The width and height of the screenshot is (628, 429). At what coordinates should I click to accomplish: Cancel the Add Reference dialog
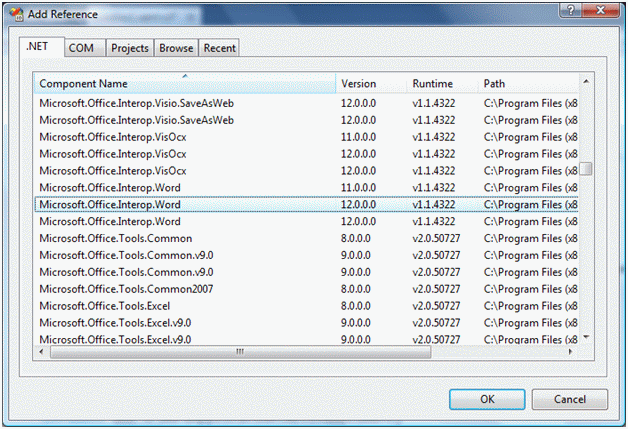point(570,399)
